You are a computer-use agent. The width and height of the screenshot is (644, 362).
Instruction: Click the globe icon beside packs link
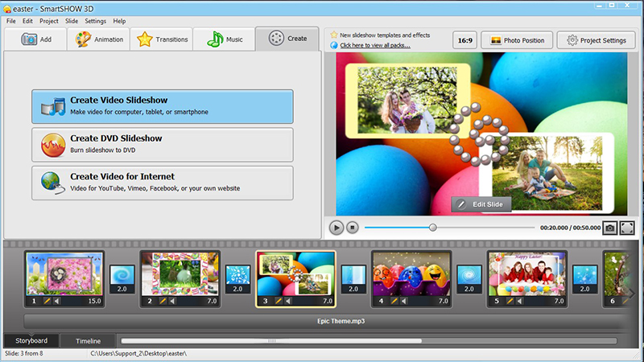click(x=334, y=45)
